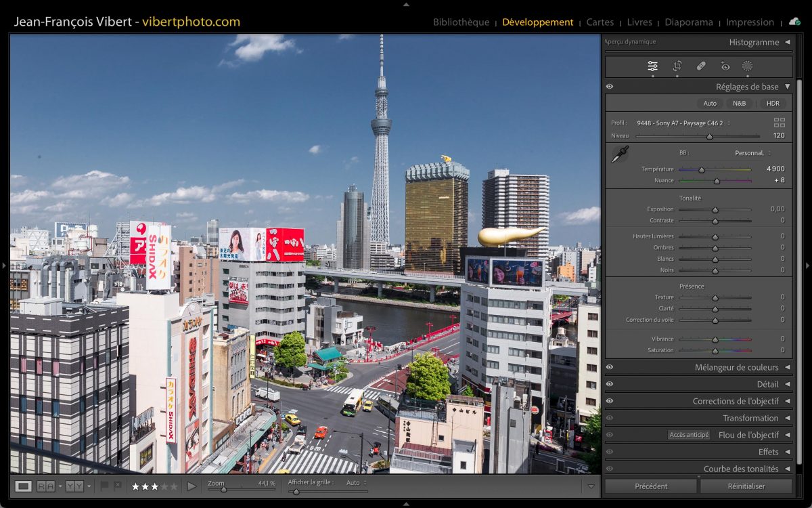Image resolution: width=812 pixels, height=508 pixels.
Task: Click the cloud sync status icon
Action: point(794,22)
